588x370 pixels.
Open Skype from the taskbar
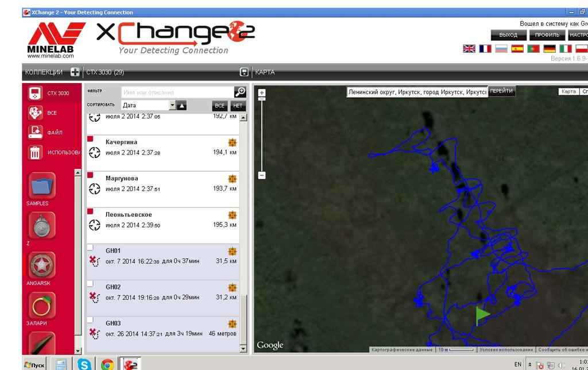coord(84,364)
